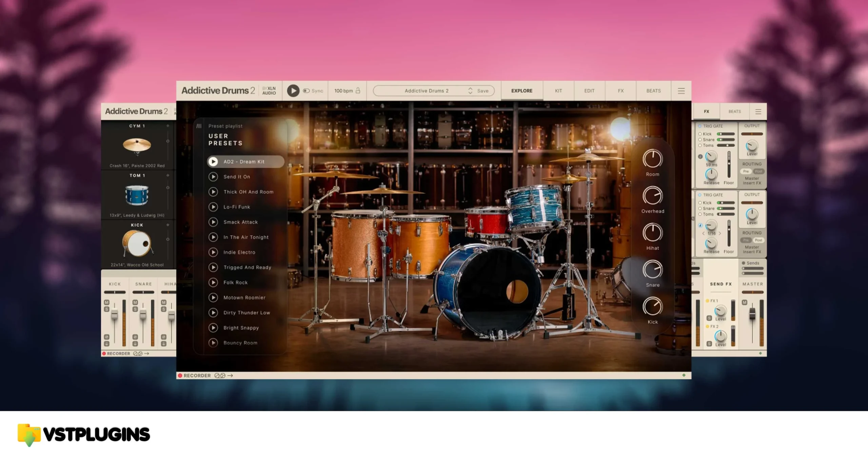
Task: Click play icon next to Lo-Fi Funk
Action: [213, 207]
